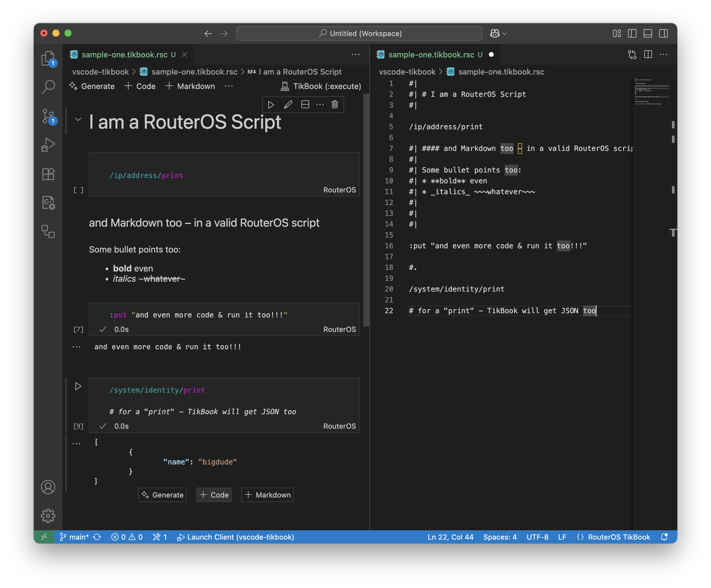The width and height of the screenshot is (711, 588).
Task: Open the Extensions view
Action: [48, 174]
